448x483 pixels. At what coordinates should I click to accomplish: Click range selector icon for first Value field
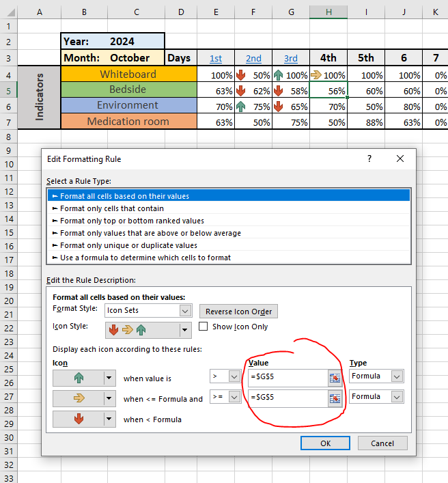click(x=335, y=378)
